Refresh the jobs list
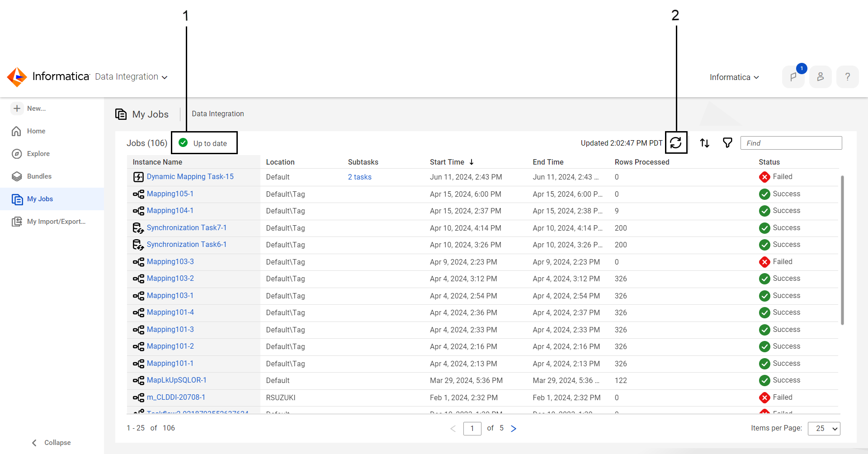Viewport: 868px width, 454px height. [x=676, y=143]
